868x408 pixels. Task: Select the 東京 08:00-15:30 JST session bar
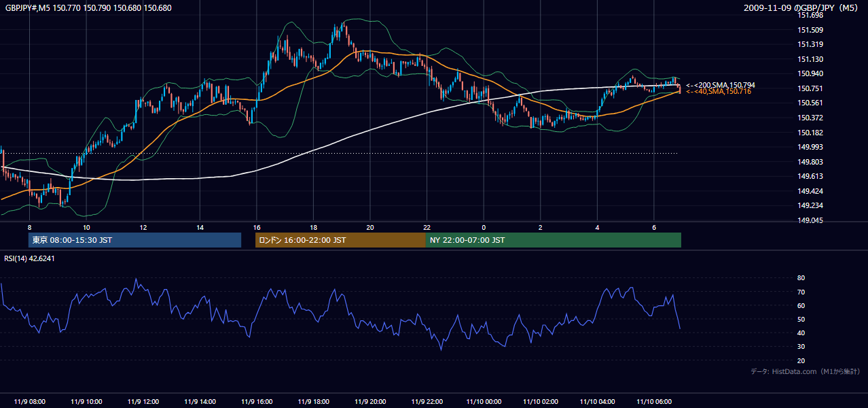click(134, 240)
